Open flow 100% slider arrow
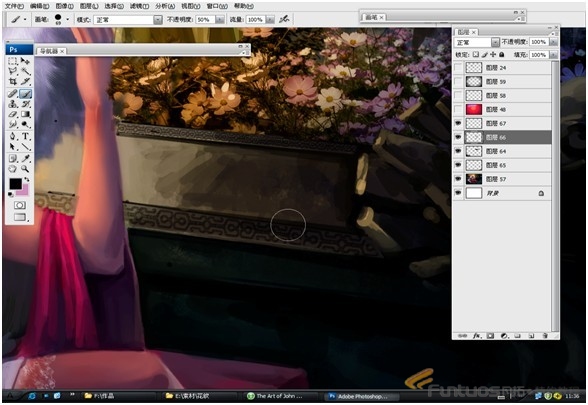Viewport: 588px width, 405px height. click(x=270, y=20)
